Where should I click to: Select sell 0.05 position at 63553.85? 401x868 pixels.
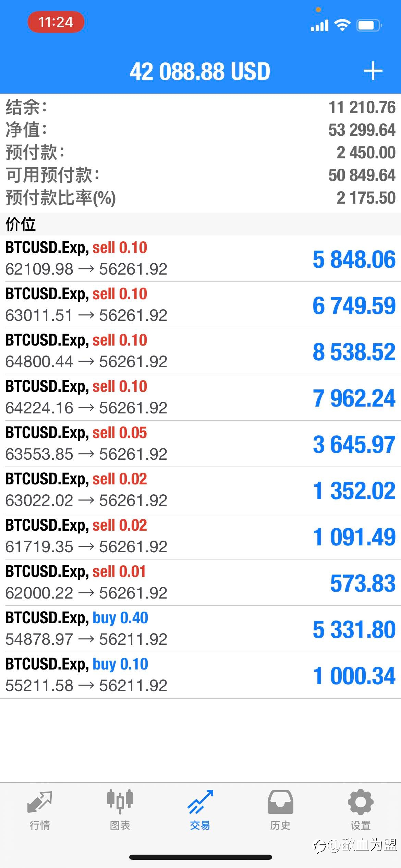coord(200,444)
